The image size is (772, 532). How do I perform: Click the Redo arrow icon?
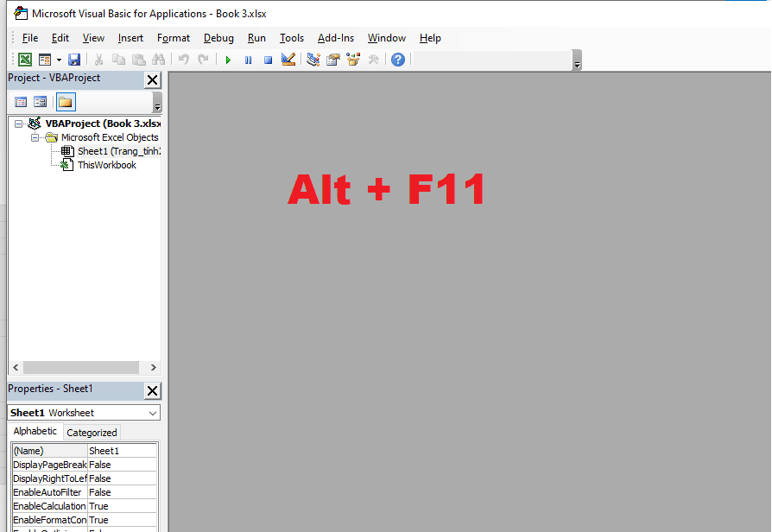203,60
